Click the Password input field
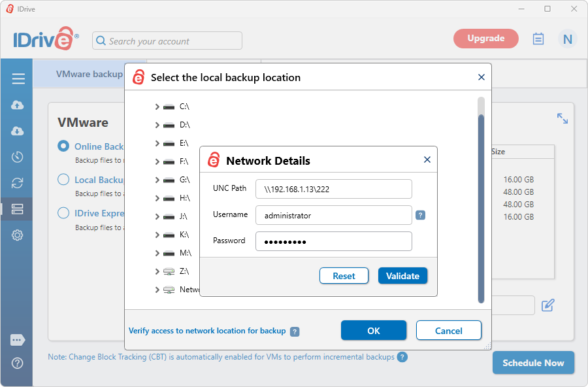Image resolution: width=588 pixels, height=387 pixels. [334, 241]
